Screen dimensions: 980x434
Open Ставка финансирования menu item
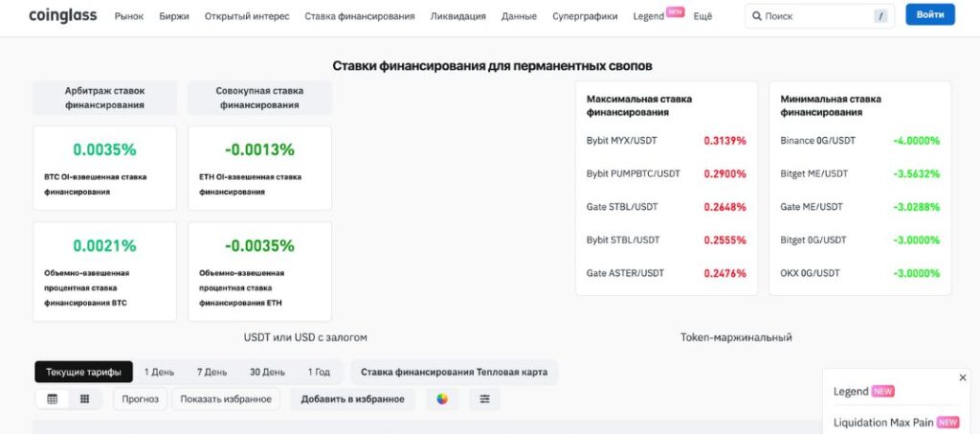pos(360,16)
